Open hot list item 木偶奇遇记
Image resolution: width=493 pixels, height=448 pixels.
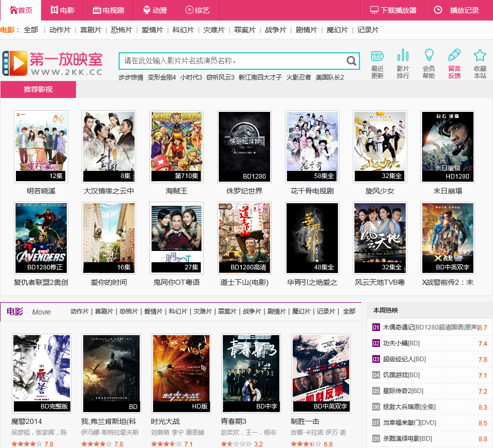[430, 327]
